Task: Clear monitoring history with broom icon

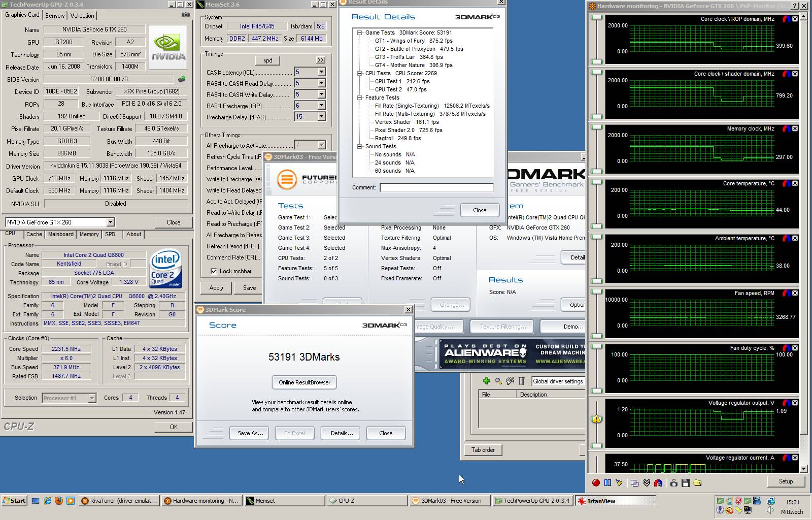Action: [x=619, y=483]
